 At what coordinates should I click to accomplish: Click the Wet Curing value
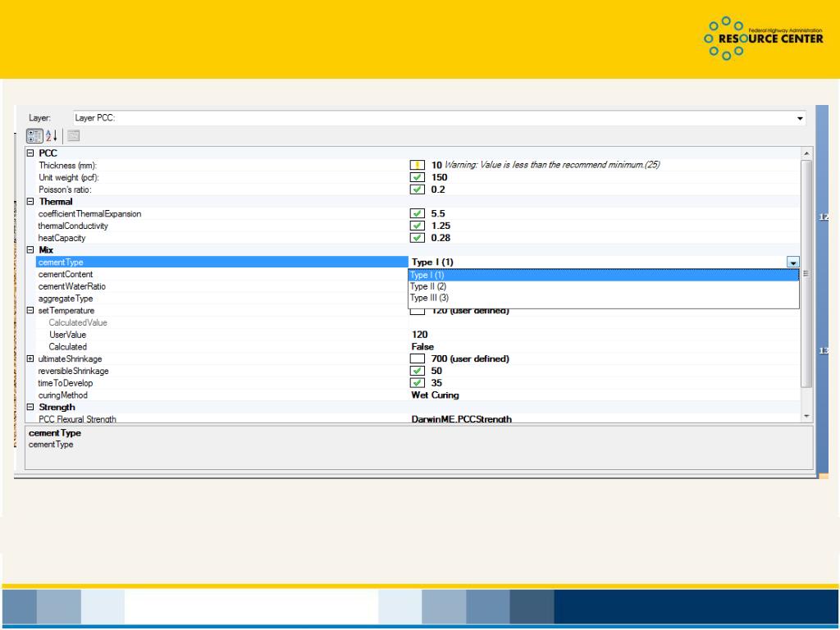click(435, 395)
